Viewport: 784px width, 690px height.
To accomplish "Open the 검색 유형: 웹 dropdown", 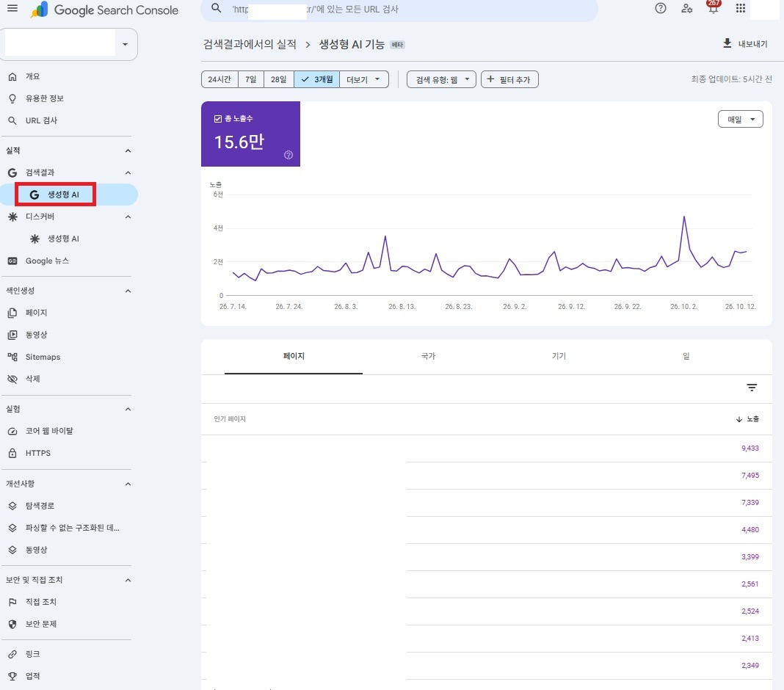I will tap(441, 79).
